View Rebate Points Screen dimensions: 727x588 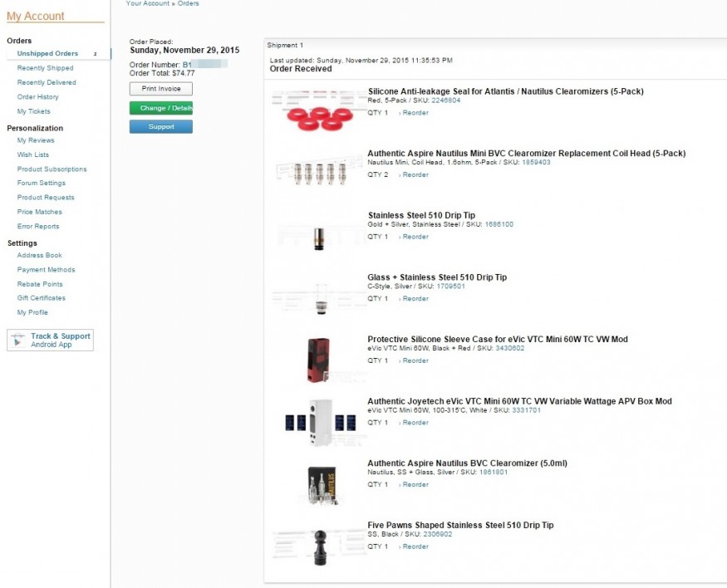tap(40, 283)
